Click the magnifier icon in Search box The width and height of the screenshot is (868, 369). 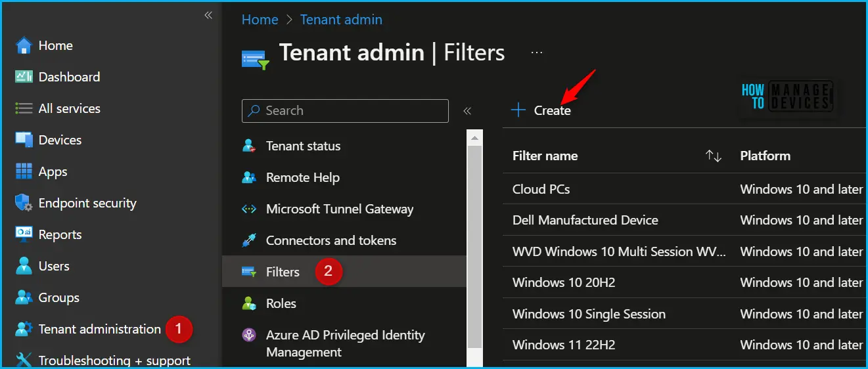point(254,110)
